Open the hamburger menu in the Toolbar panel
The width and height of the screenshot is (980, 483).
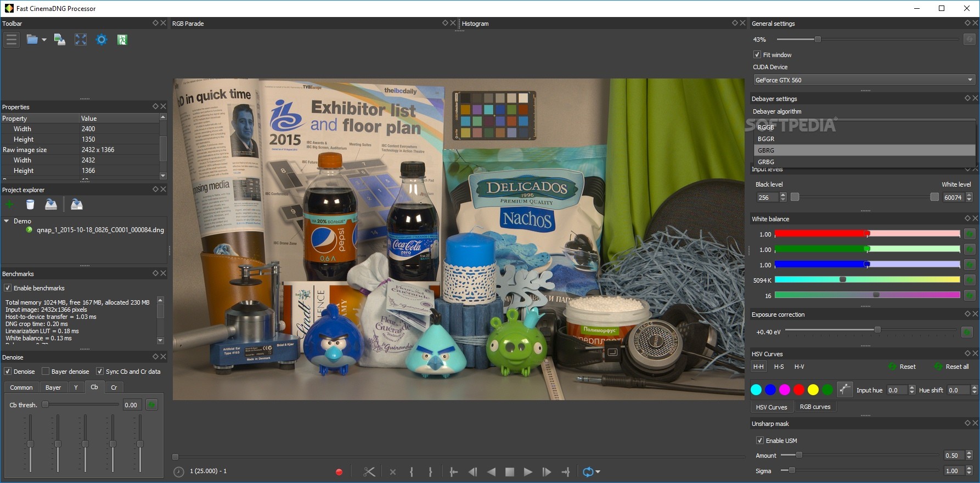click(x=12, y=40)
